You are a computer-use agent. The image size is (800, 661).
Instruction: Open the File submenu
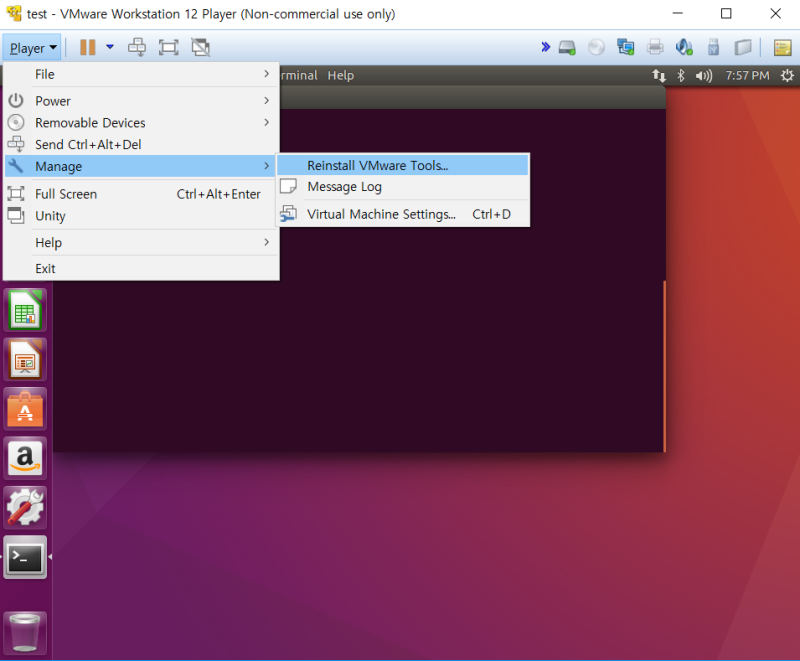(x=142, y=74)
